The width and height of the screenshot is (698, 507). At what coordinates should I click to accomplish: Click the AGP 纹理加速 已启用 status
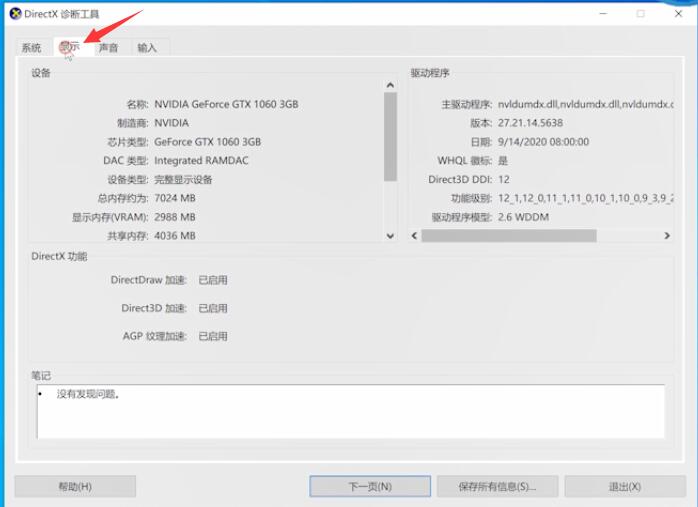213,336
